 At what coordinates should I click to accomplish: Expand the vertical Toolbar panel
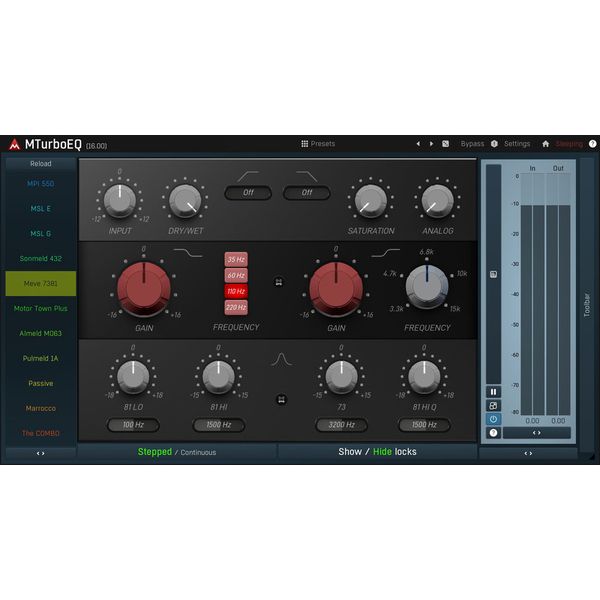[587, 305]
